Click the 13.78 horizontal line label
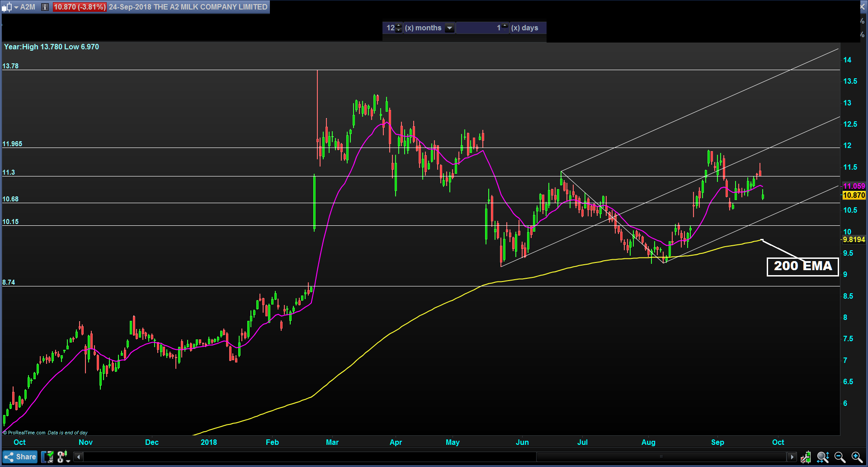The height and width of the screenshot is (467, 868). [10, 66]
